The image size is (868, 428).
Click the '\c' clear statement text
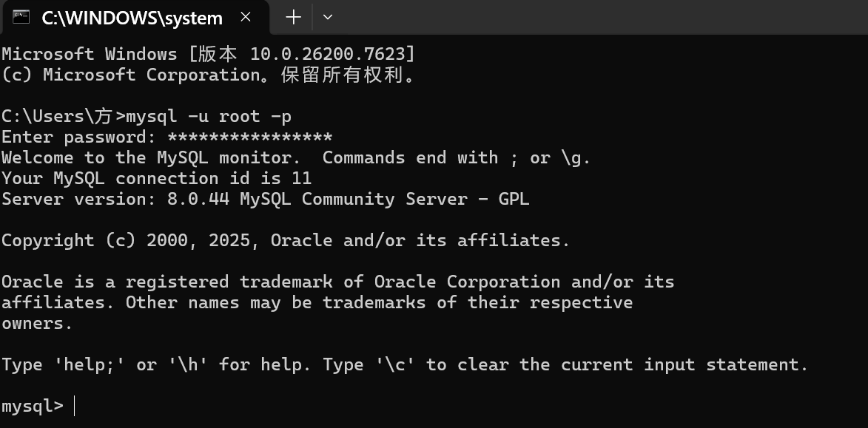tap(395, 365)
